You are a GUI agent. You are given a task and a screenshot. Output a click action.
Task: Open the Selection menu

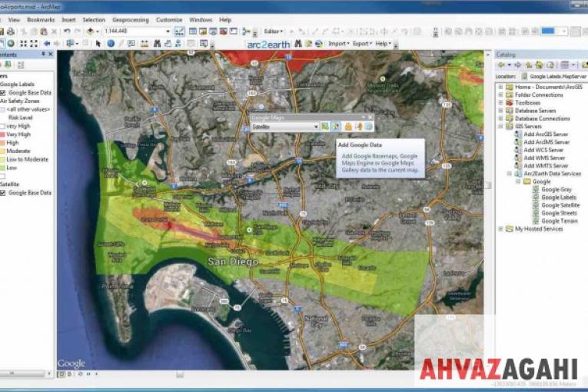tap(94, 20)
